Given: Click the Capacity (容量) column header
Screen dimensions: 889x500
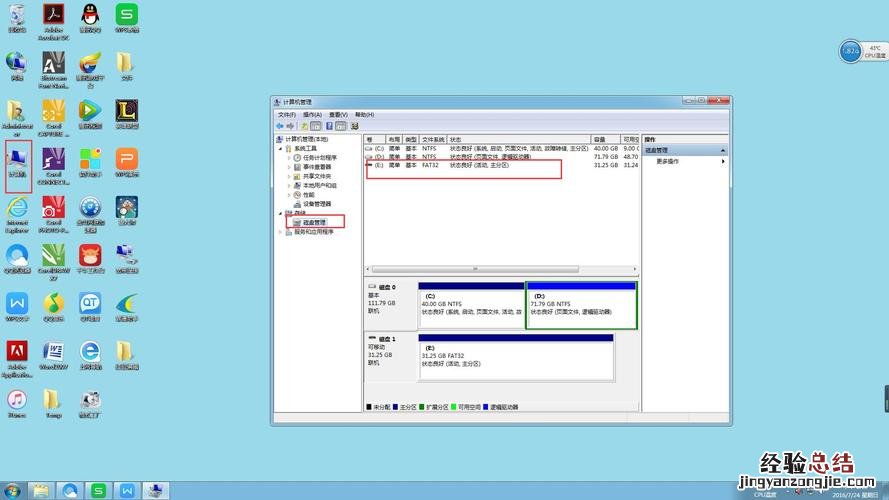Looking at the screenshot, I should click(x=604, y=140).
